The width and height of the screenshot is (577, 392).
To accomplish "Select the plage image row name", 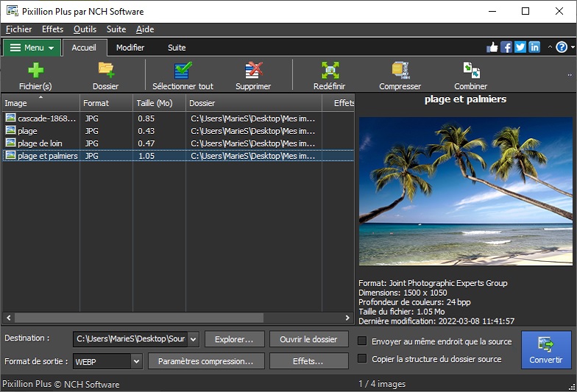I will coord(28,131).
